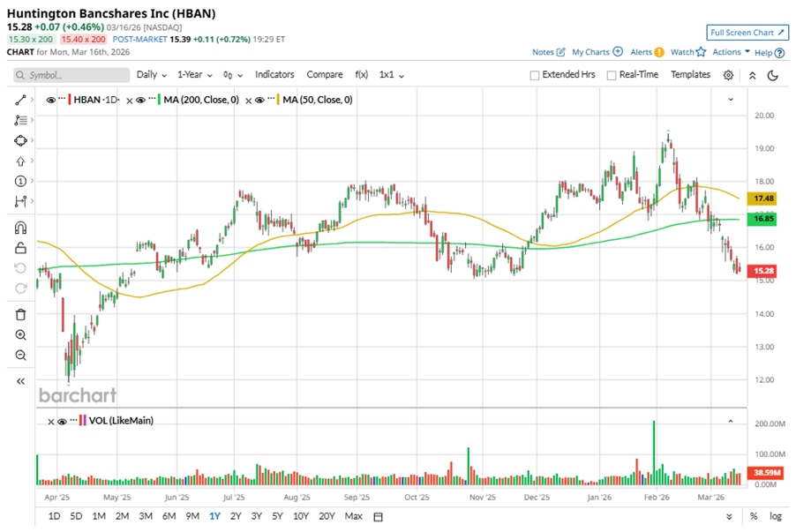Open the 1x1 grid layout dropdown
The image size is (796, 532).
[x=392, y=75]
